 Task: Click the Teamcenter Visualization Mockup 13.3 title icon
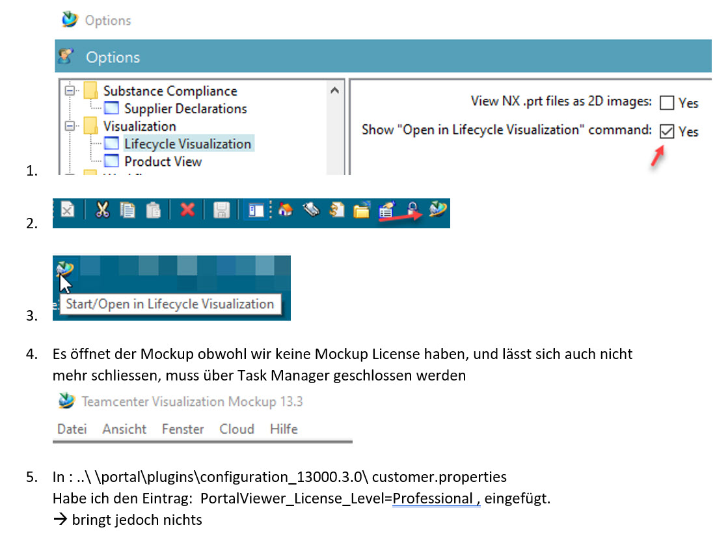[x=66, y=401]
